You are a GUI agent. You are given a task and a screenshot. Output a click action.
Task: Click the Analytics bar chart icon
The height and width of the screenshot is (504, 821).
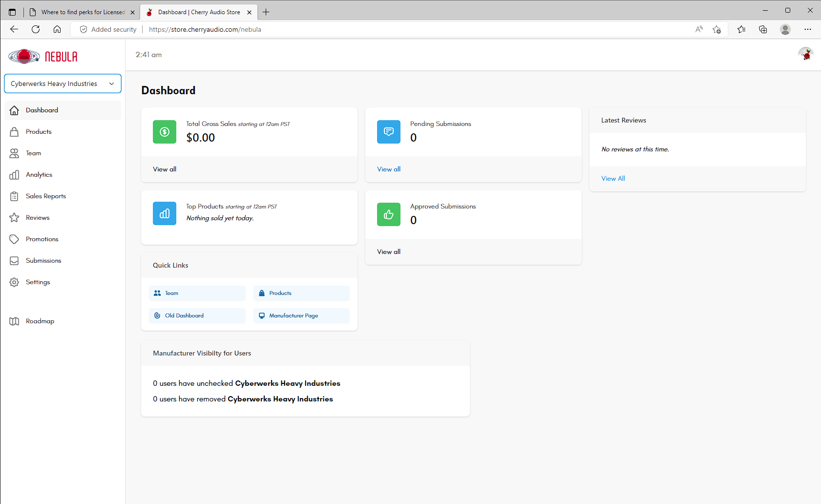coord(14,175)
